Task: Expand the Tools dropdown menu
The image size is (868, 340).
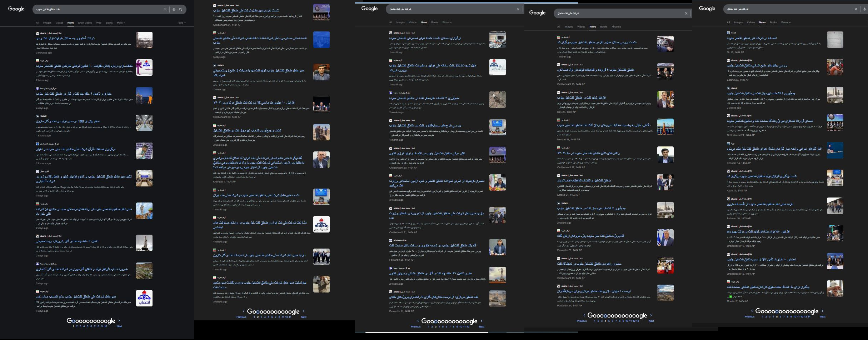Action: click(181, 23)
